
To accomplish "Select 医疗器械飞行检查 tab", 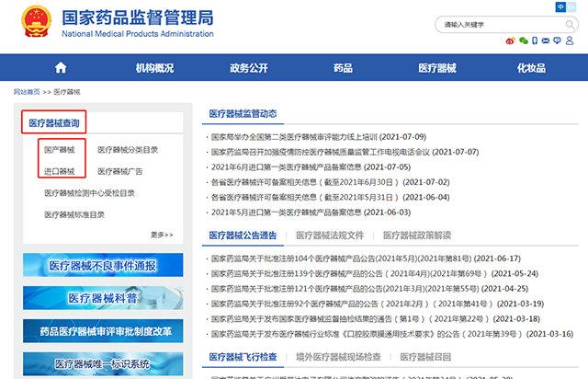I will click(x=243, y=357).
